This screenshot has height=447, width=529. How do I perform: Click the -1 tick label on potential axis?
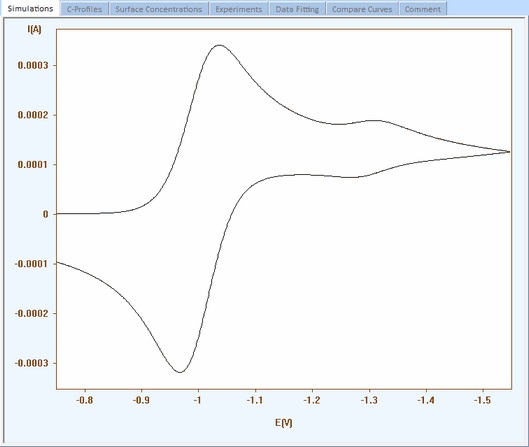point(198,400)
